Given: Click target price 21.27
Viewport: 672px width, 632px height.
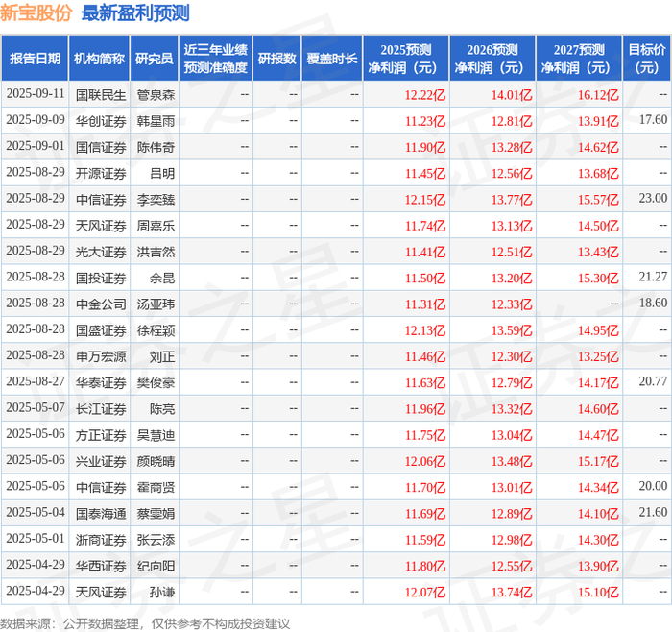Looking at the screenshot, I should click(x=653, y=277).
